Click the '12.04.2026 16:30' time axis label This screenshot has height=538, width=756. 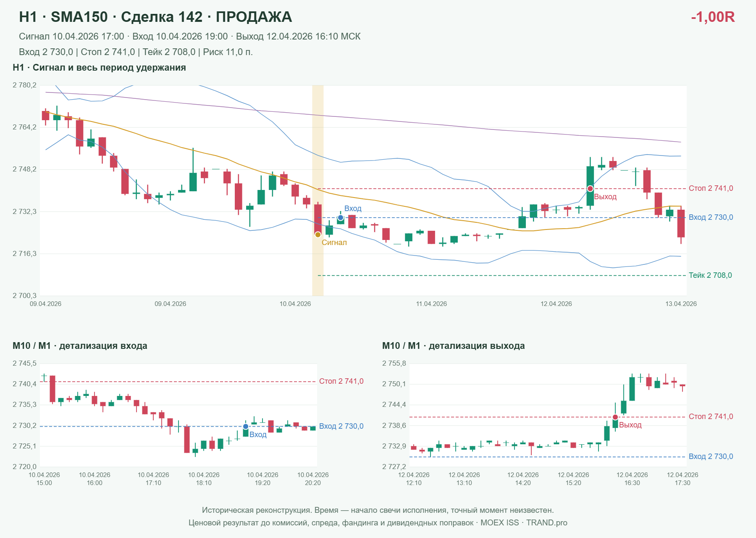pyautogui.click(x=632, y=479)
